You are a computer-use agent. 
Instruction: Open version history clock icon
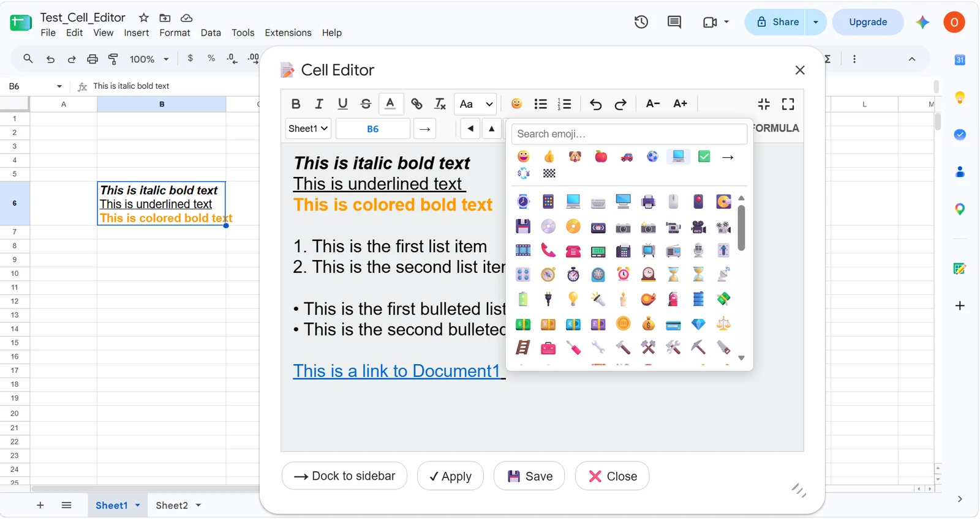(x=641, y=22)
